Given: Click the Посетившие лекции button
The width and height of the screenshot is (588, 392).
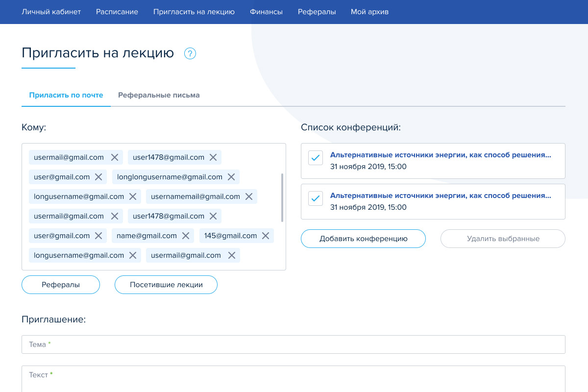Looking at the screenshot, I should click(166, 285).
